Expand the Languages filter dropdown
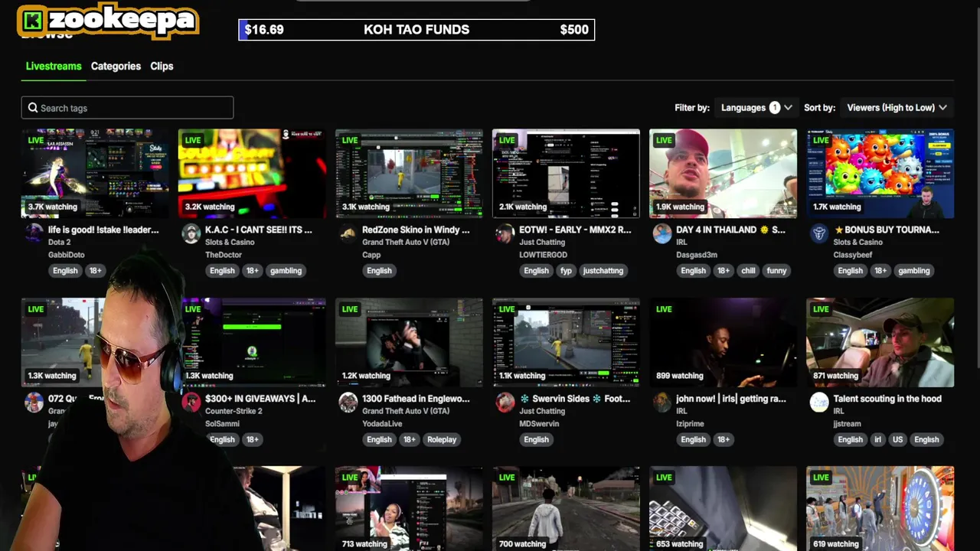The image size is (980, 551). click(x=756, y=108)
